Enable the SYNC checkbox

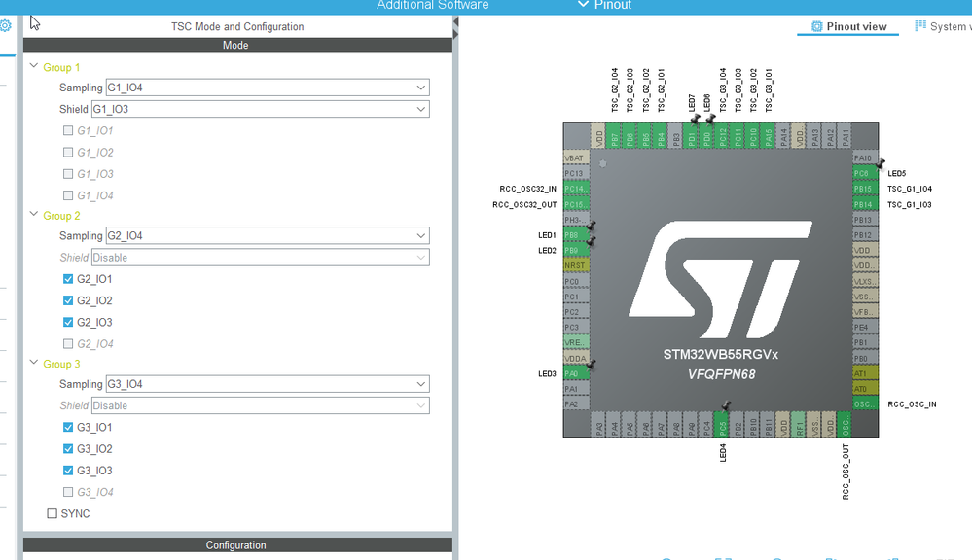[x=53, y=513]
